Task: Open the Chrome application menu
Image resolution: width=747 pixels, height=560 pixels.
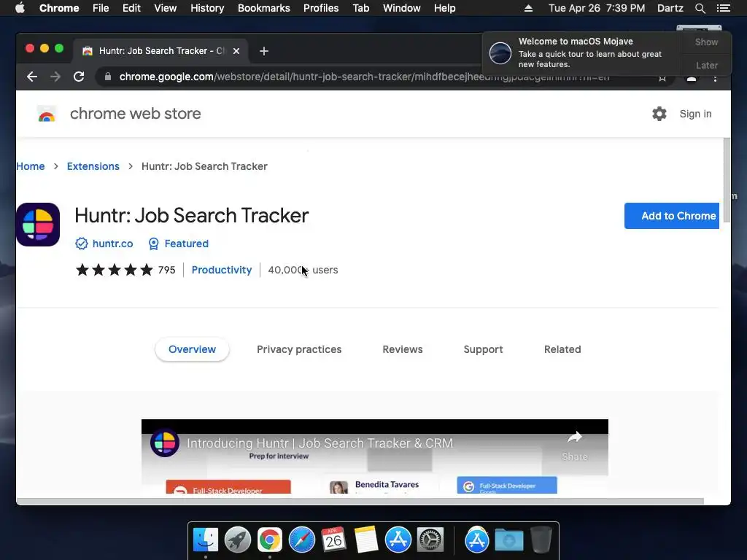Action: pyautogui.click(x=59, y=8)
